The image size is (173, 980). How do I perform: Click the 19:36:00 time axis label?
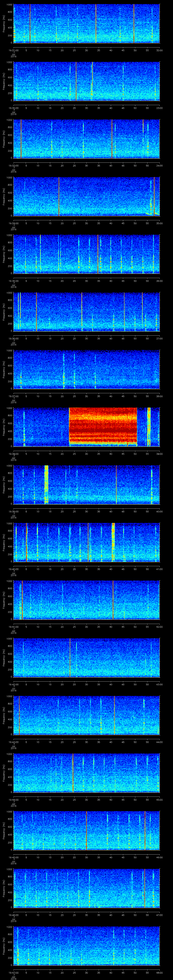pyautogui.click(x=13, y=339)
